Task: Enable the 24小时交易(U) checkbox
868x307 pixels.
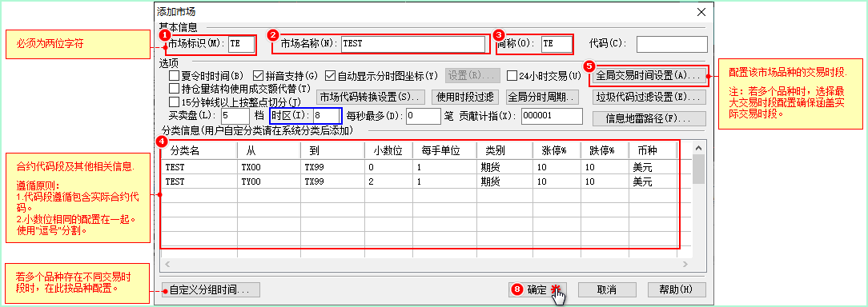Action: point(512,75)
